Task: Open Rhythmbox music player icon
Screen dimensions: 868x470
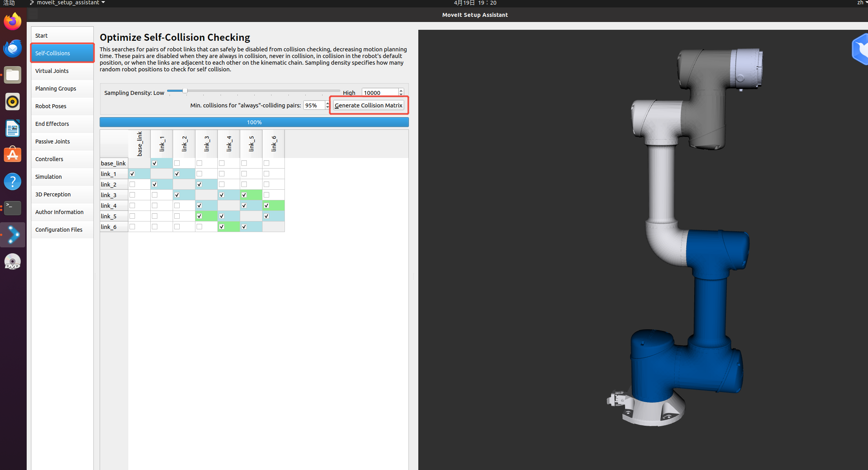Action: [x=13, y=102]
